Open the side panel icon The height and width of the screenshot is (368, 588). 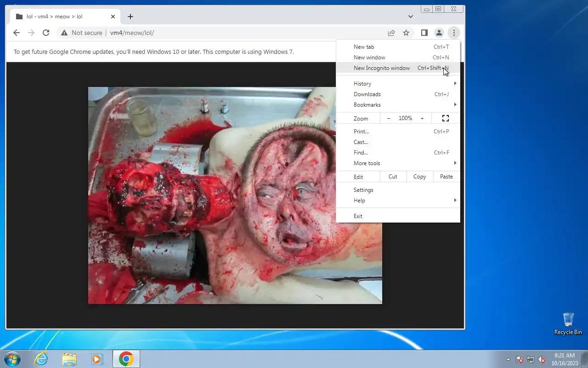pyautogui.click(x=424, y=33)
